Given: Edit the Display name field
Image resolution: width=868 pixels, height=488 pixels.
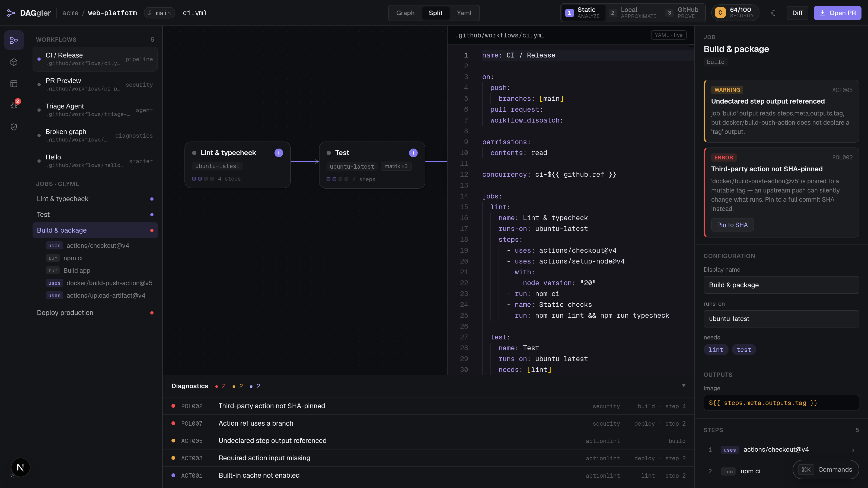Looking at the screenshot, I should [x=781, y=285].
